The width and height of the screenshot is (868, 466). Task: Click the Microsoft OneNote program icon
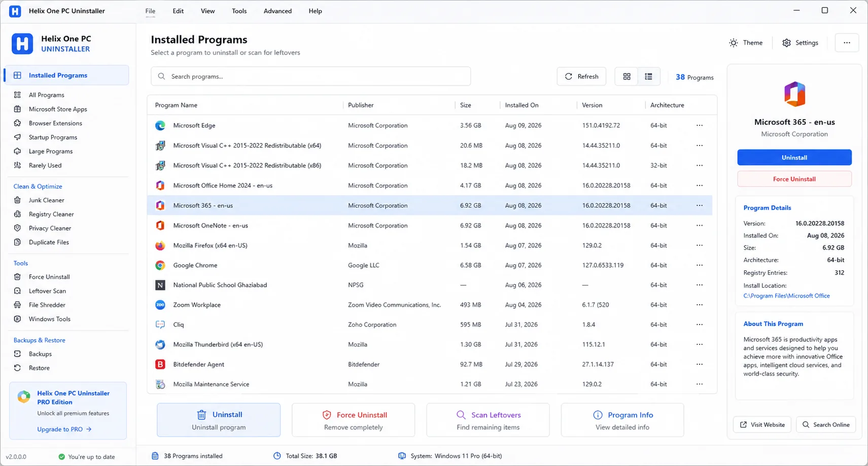[160, 225]
